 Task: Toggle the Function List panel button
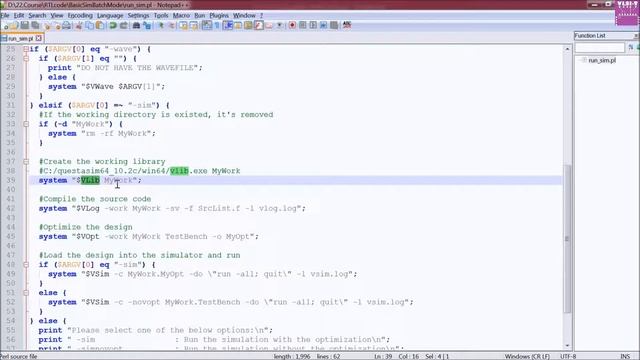[x=259, y=25]
